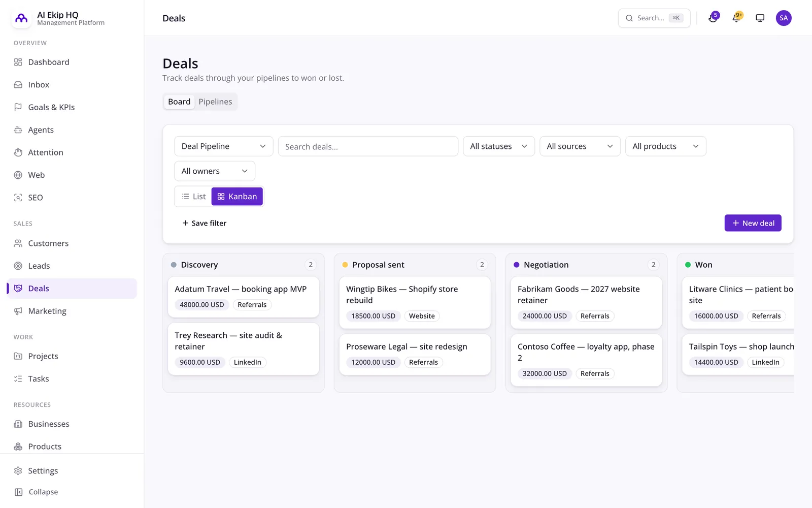Click the 24000.00 USD amount tag

pyautogui.click(x=545, y=316)
